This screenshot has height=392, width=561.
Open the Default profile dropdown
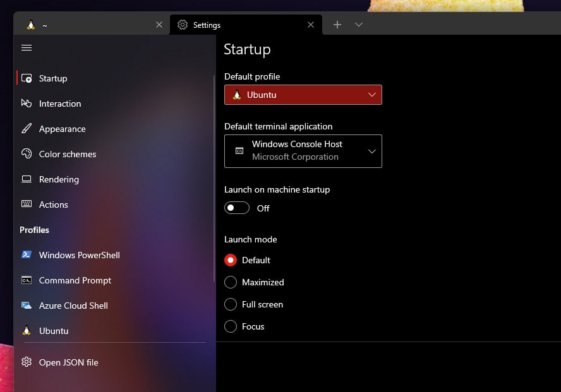coord(303,95)
